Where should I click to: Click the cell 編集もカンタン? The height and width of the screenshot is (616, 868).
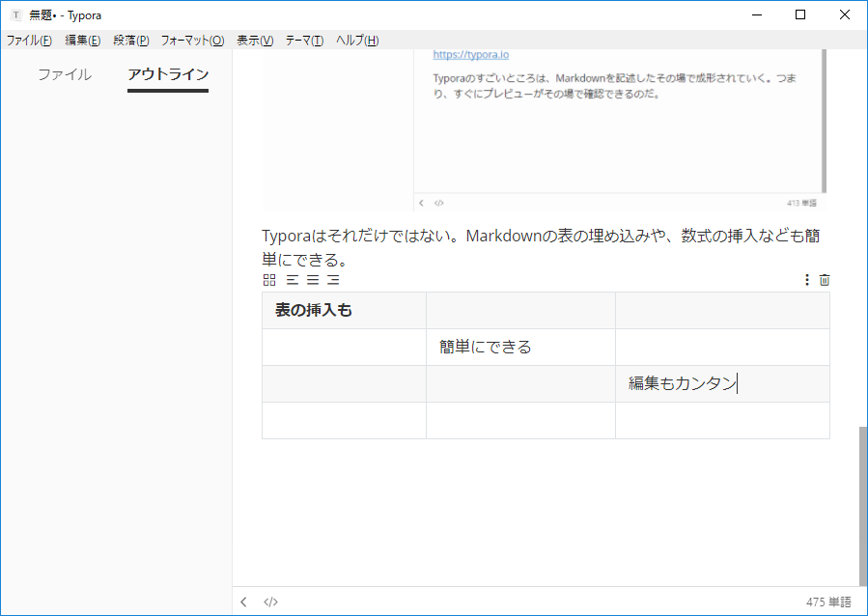(722, 383)
